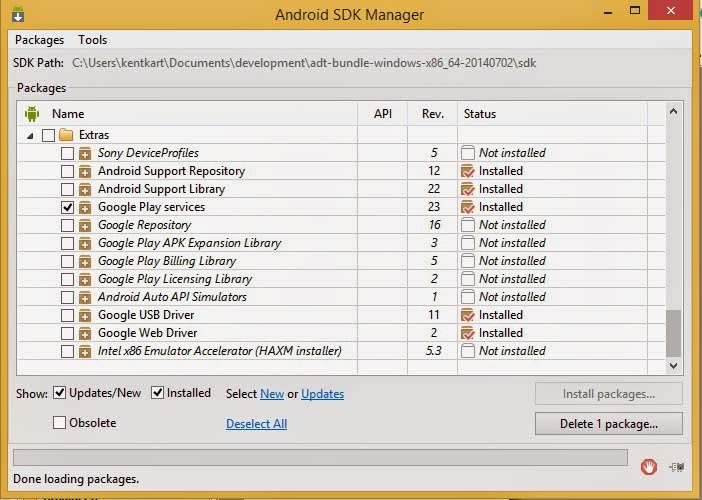Click the SDK Manager log icon at bottom right

pyautogui.click(x=677, y=465)
